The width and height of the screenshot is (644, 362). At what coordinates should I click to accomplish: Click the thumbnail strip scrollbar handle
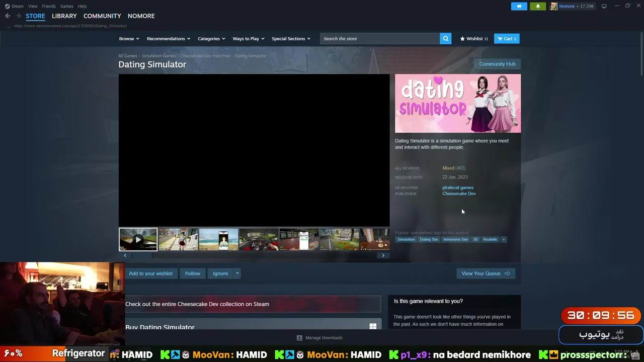click(141, 255)
